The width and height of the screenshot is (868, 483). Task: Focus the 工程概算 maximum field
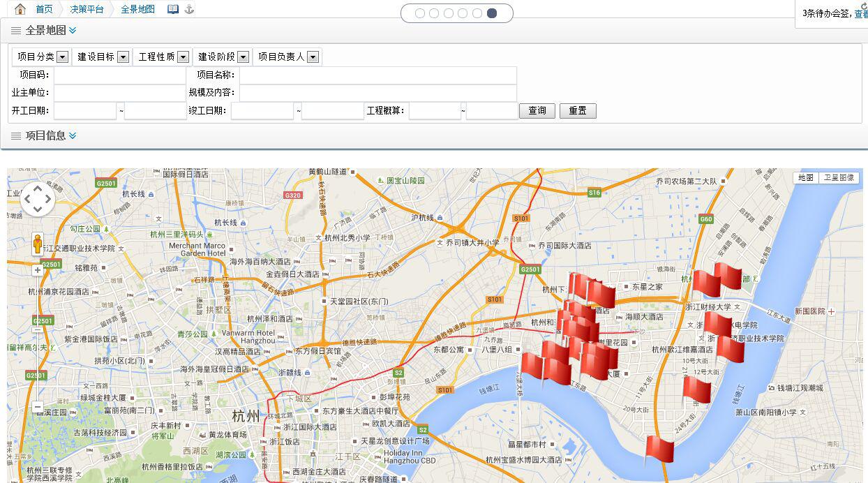click(492, 111)
